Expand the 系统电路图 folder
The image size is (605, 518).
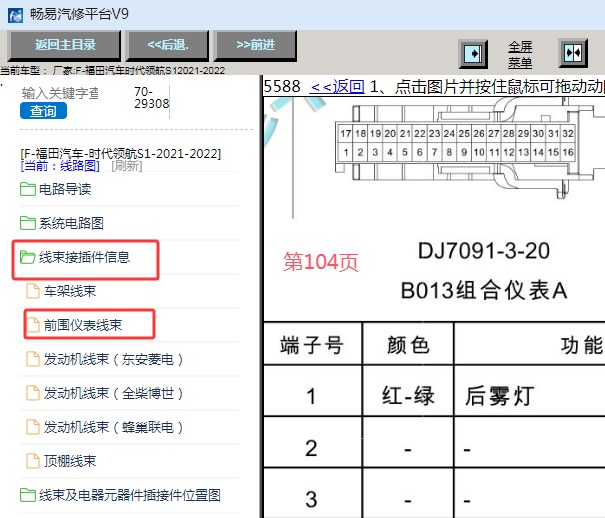[x=71, y=223]
